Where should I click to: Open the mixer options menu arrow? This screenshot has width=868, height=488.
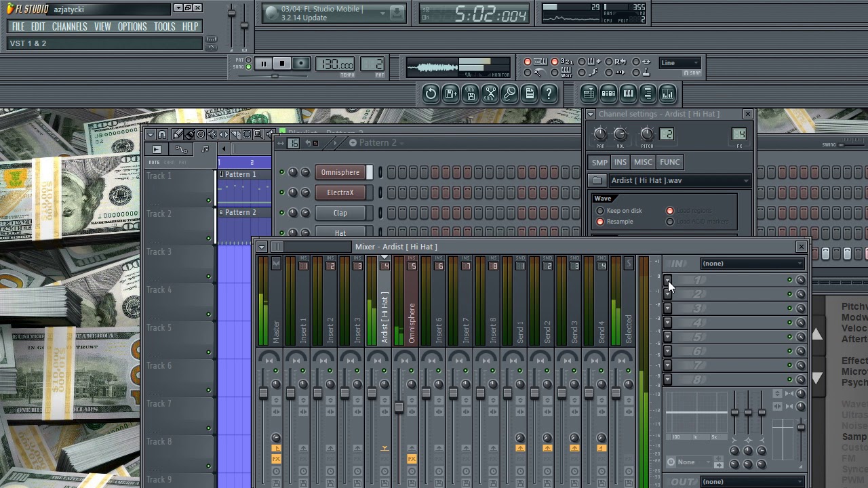coord(262,247)
